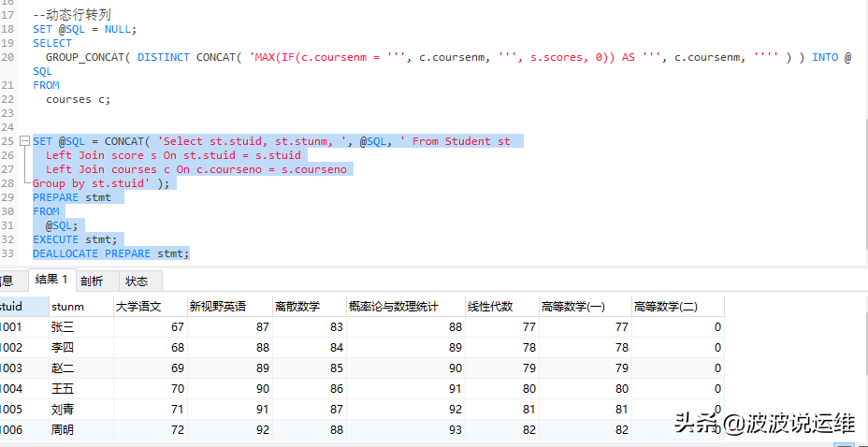The image size is (868, 447).
Task: Place cursor on '--动态行转列' comment
Action: point(72,16)
